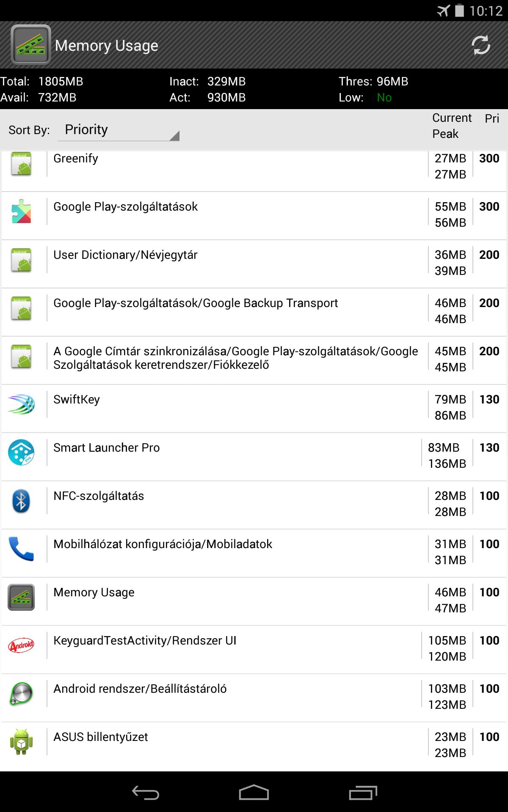Select the Google Play-szolgáltatások puzzle icon
This screenshot has width=508, height=812.
(21, 211)
